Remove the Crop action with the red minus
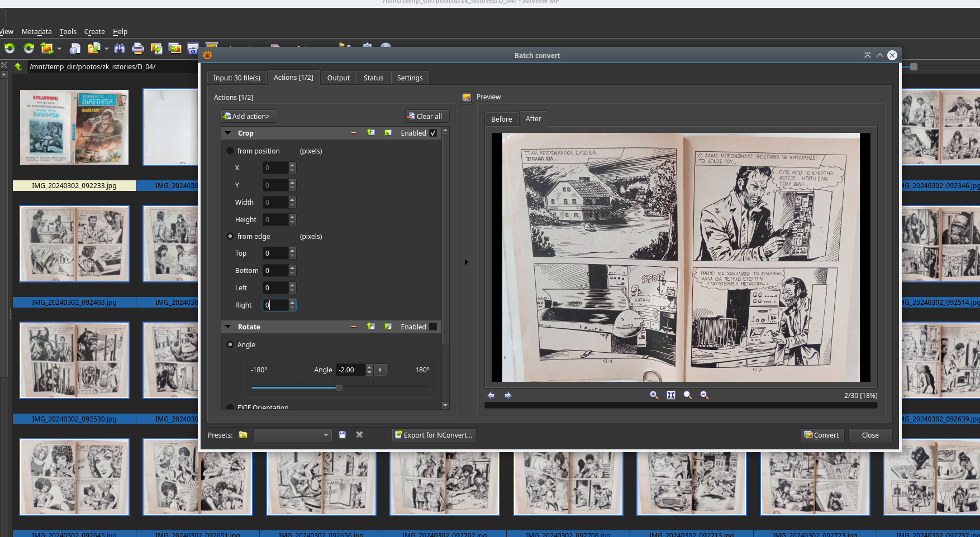The image size is (980, 537). [x=353, y=133]
